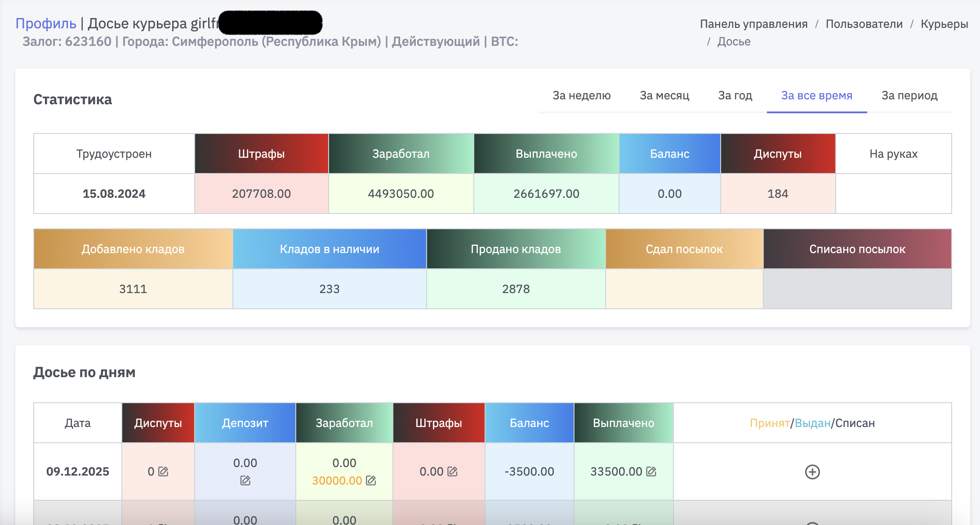Image resolution: width=980 pixels, height=525 pixels.
Task: Edit paid 33500.00 pencil icon
Action: coord(651,472)
